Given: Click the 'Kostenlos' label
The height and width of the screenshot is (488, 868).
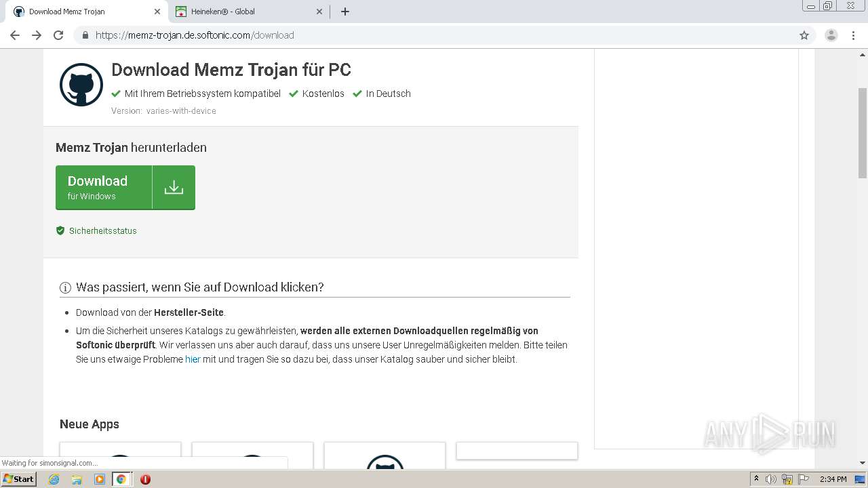Looking at the screenshot, I should coord(323,94).
